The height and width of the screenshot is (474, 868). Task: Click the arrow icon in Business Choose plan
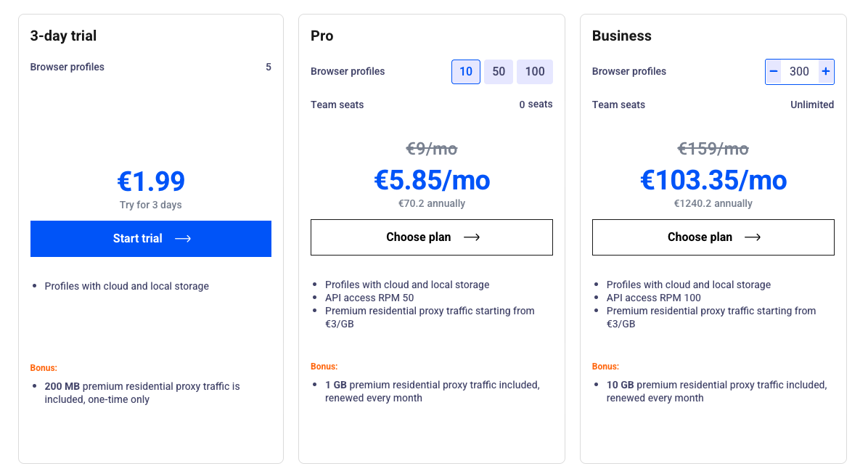coord(753,237)
